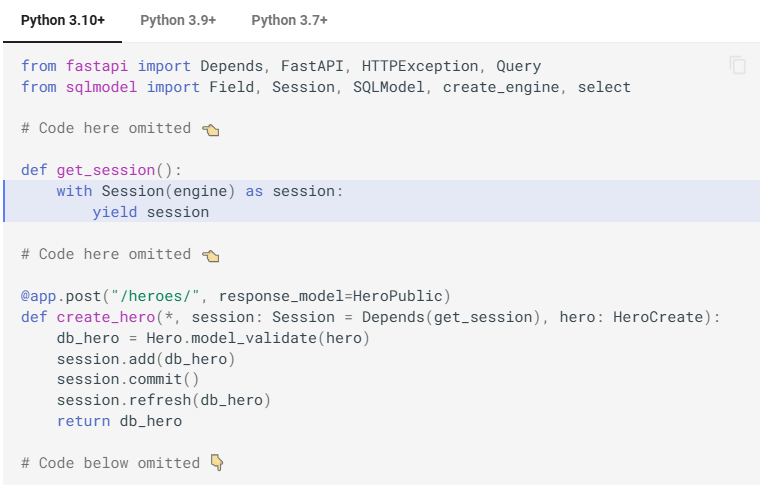
Task: Click the 'sqlmodel' module name in import
Action: [x=101, y=87]
